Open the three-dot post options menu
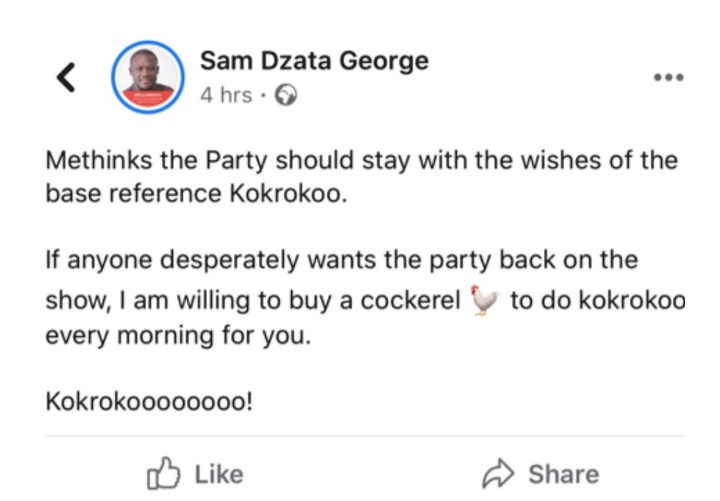The height and width of the screenshot is (501, 720). 667,78
